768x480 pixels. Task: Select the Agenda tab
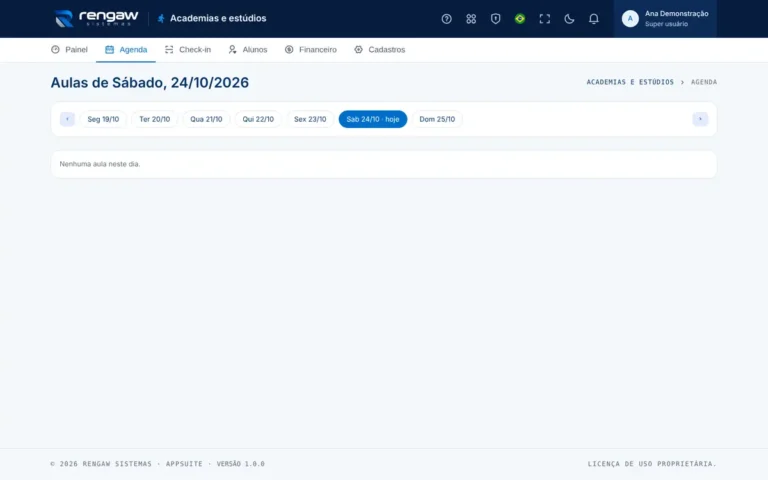coord(126,49)
